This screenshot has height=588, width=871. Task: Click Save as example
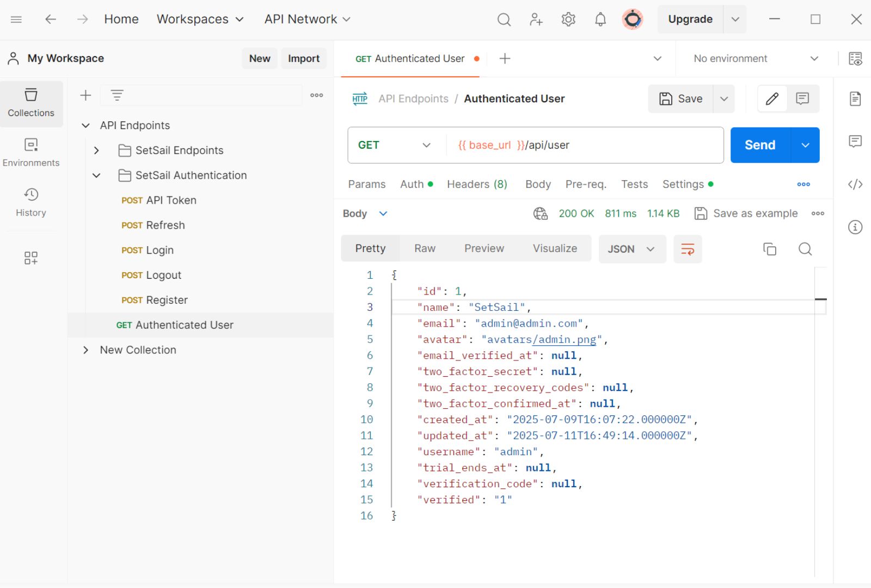(746, 213)
